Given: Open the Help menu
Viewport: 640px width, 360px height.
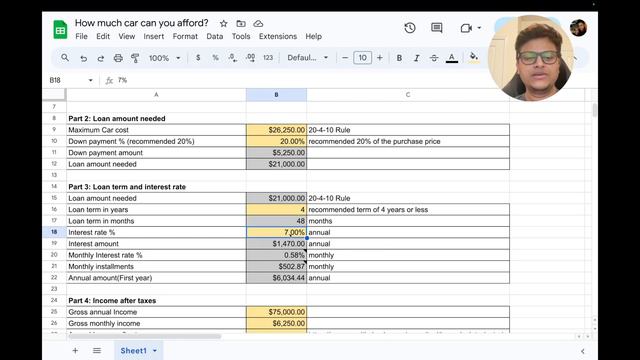Looking at the screenshot, I should tap(313, 36).
